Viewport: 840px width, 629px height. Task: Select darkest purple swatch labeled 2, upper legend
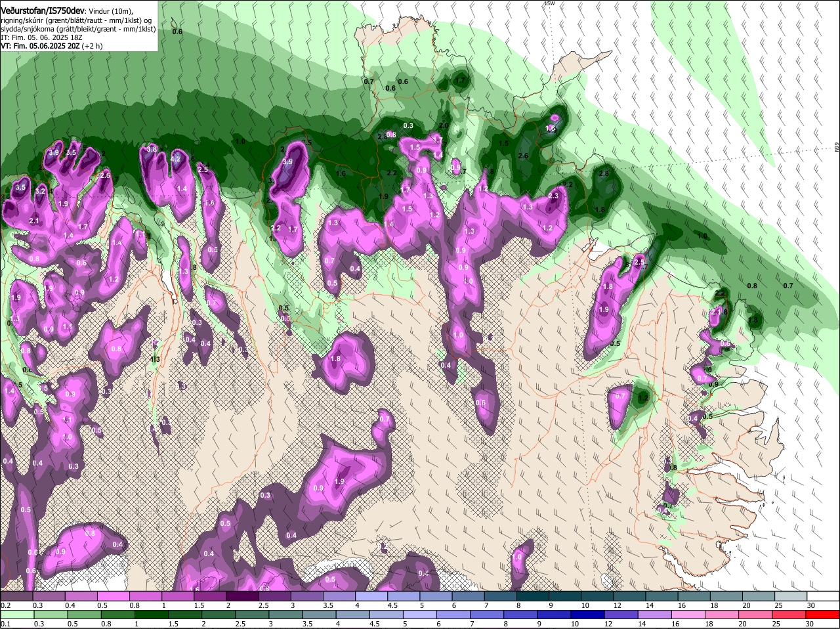[242, 596]
